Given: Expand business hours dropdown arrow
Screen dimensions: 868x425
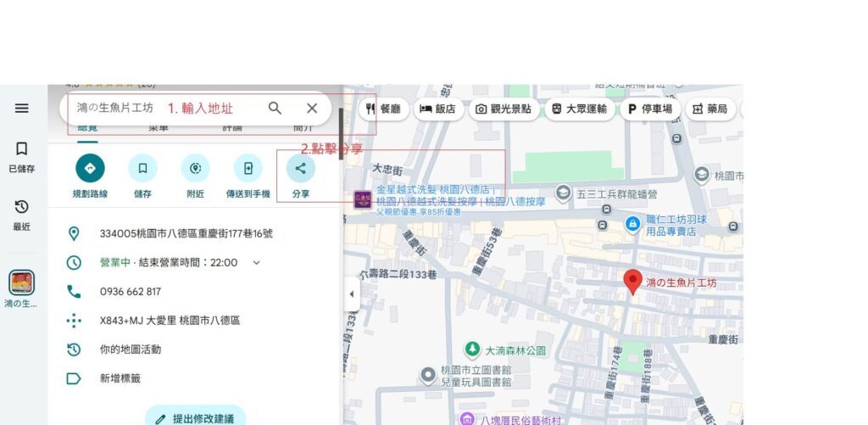Looking at the screenshot, I should (x=256, y=263).
